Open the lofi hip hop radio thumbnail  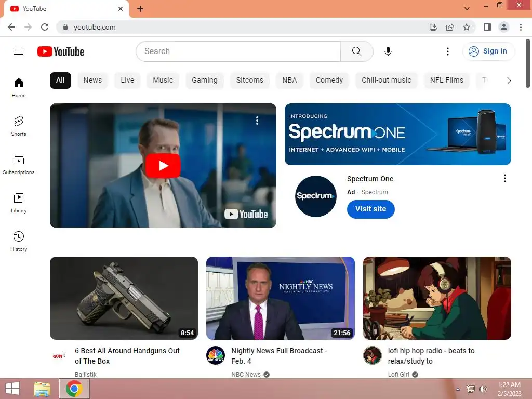pos(437,298)
